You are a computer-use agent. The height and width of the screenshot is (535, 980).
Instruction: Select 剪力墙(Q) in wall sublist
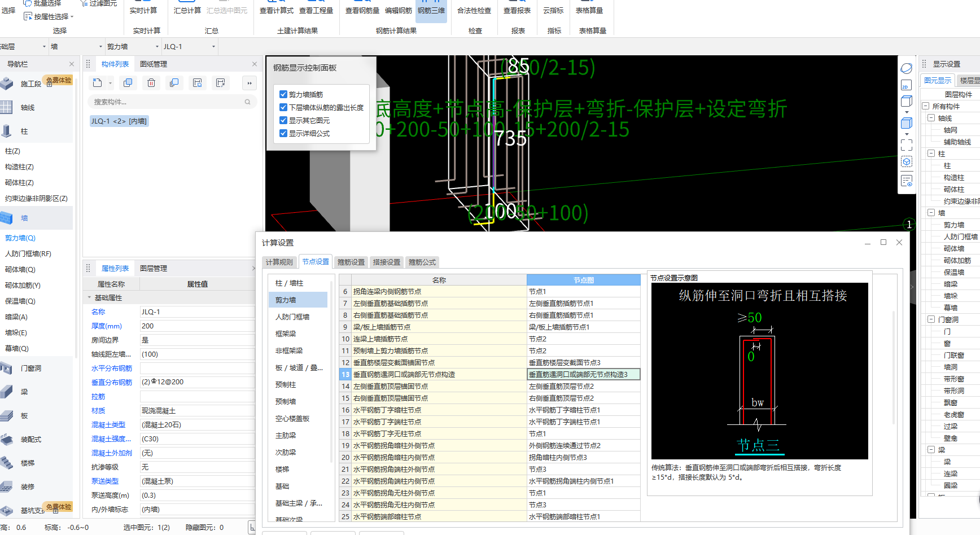pyautogui.click(x=20, y=238)
